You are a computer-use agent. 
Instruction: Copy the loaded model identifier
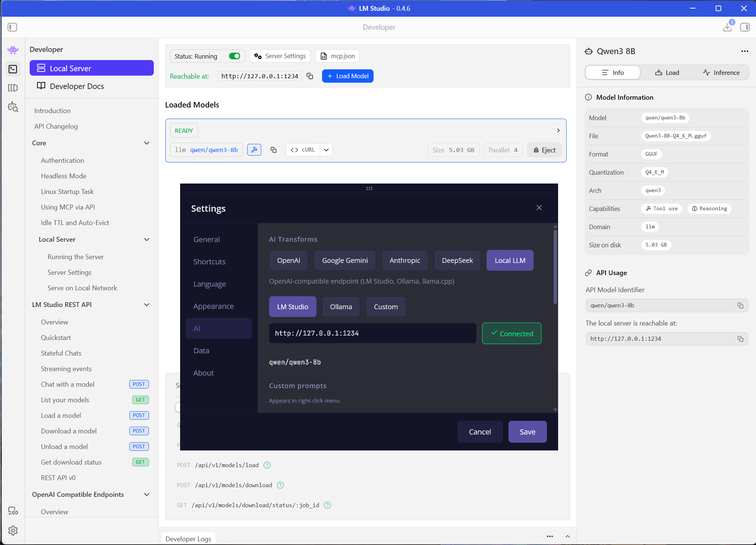click(273, 150)
